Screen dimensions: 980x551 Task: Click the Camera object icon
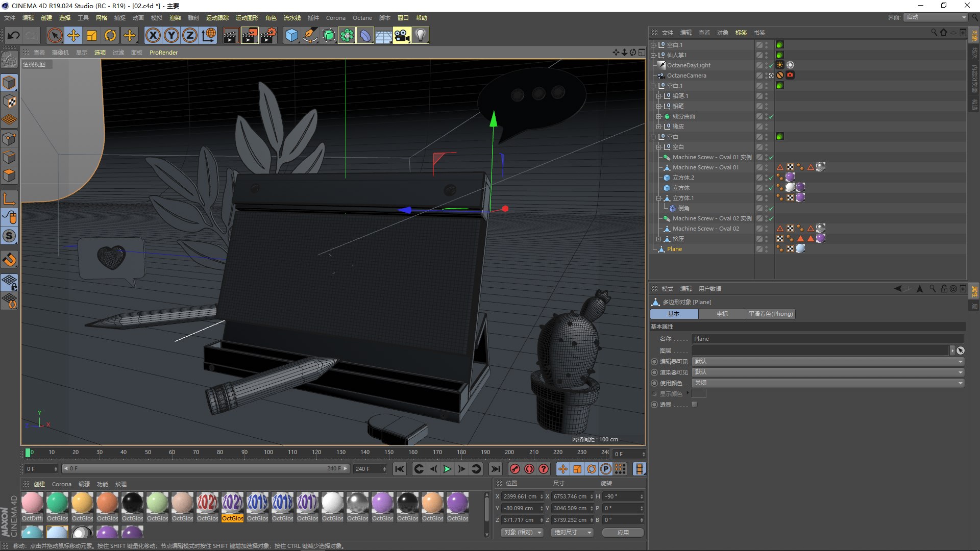tap(402, 35)
